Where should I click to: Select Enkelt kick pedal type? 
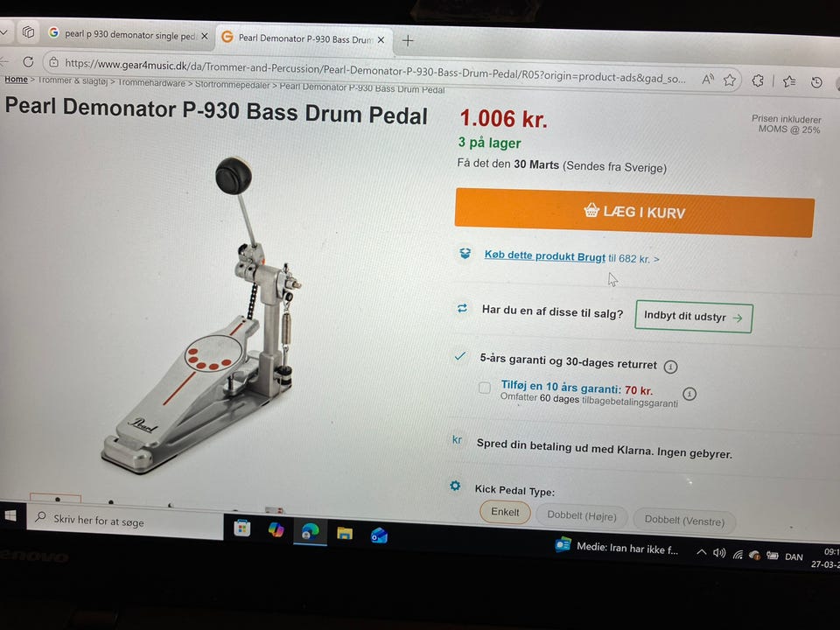[505, 512]
